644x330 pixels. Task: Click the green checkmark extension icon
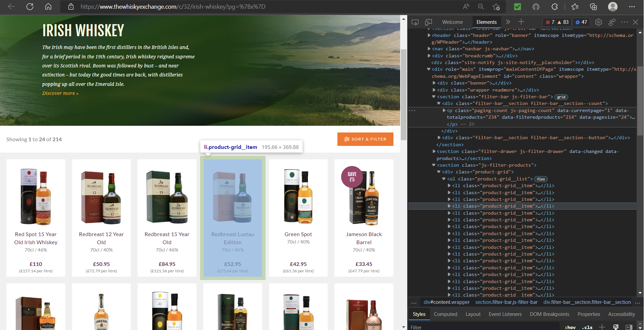pos(518,7)
